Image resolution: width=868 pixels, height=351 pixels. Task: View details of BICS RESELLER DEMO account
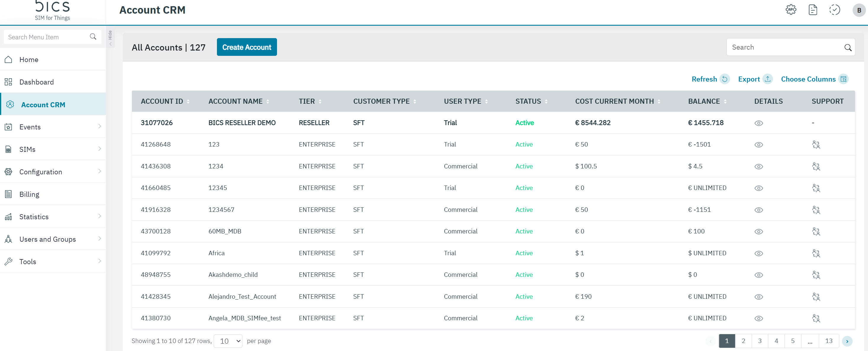759,123
